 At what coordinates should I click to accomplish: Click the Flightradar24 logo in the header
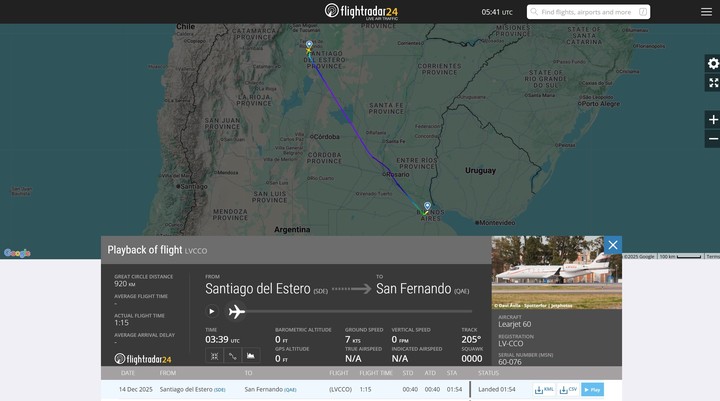click(361, 11)
